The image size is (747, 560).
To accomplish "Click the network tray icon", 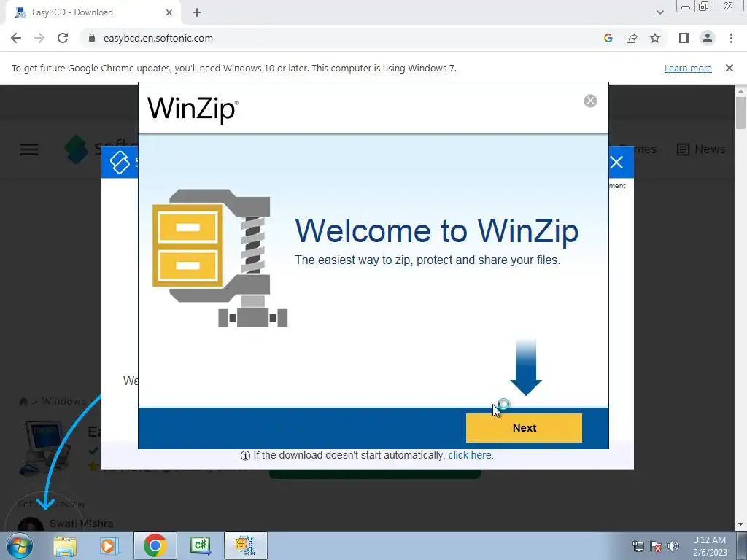I will [x=638, y=546].
